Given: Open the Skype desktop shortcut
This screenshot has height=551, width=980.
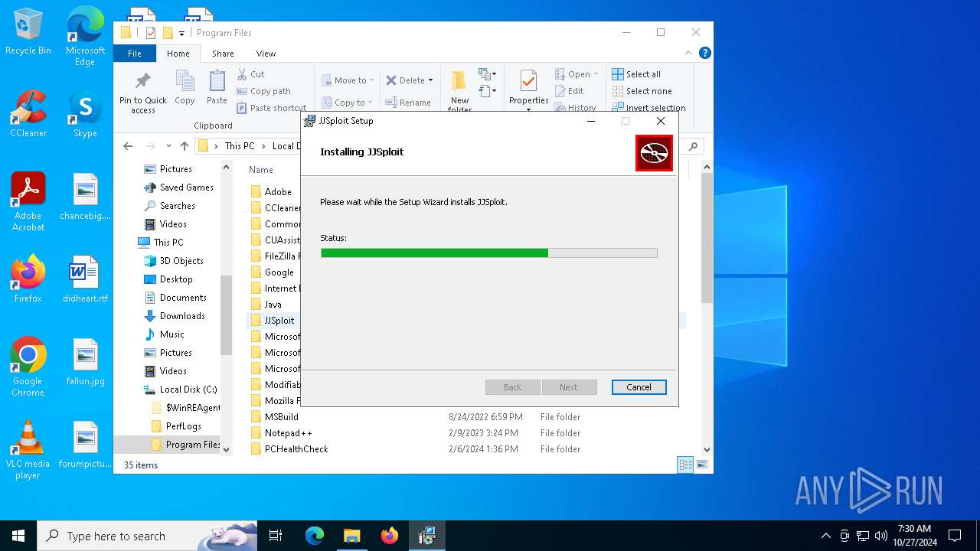Looking at the screenshot, I should pyautogui.click(x=85, y=114).
